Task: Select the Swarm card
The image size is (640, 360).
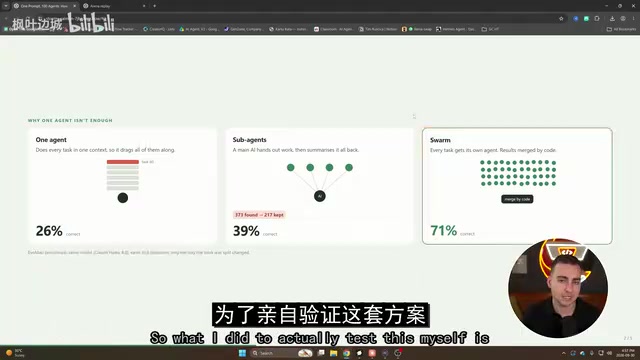Action: (x=517, y=186)
